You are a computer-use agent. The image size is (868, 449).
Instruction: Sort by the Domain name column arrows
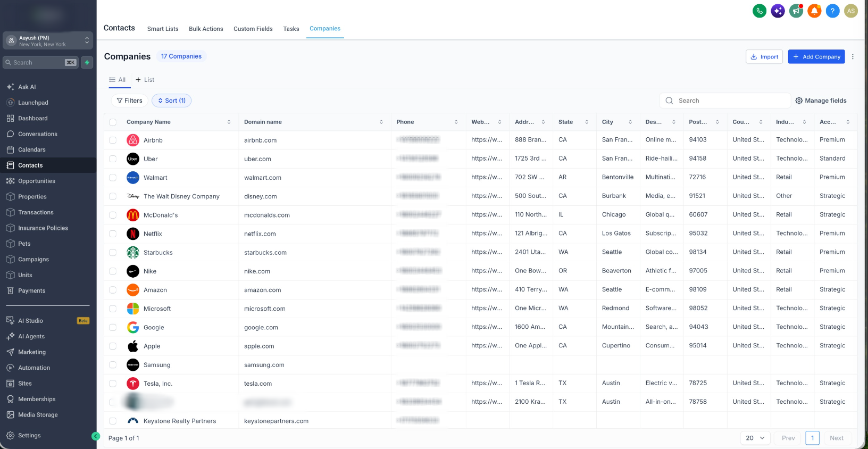pos(381,122)
